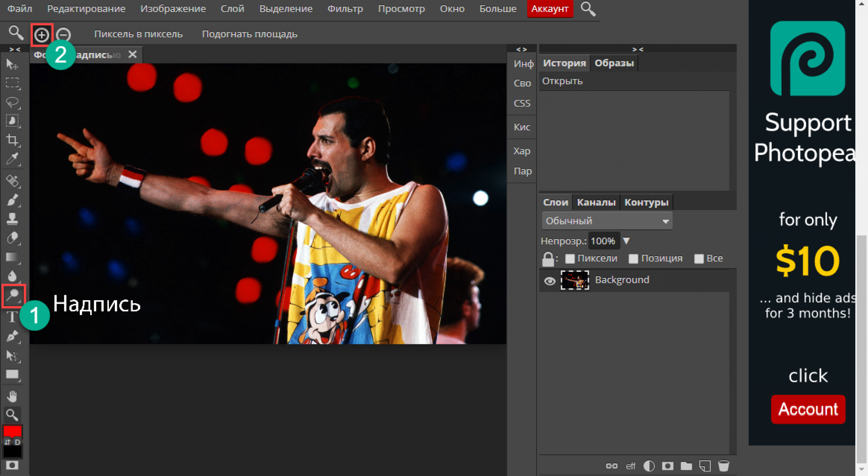Open the Изображение menu
Screen dimensions: 868x476
(x=173, y=8)
